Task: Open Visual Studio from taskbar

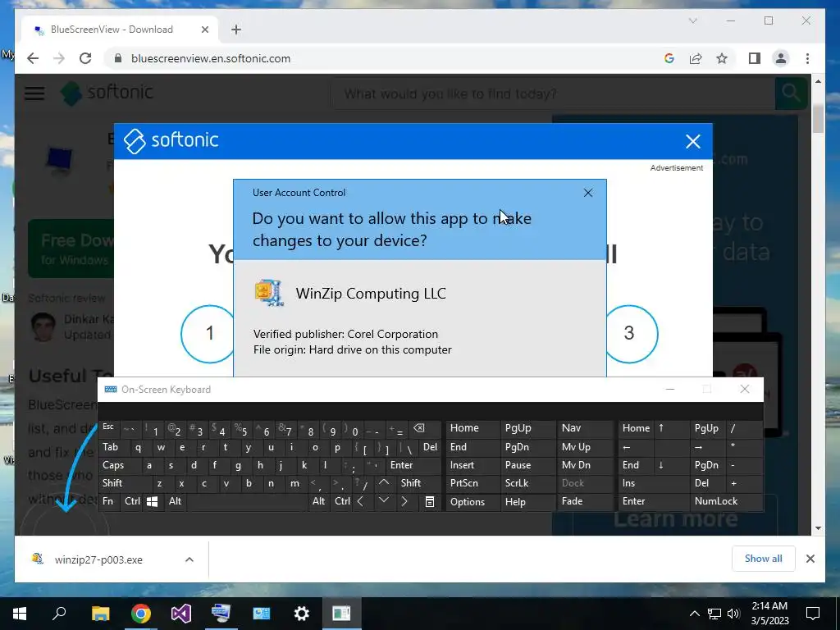Action: click(181, 614)
